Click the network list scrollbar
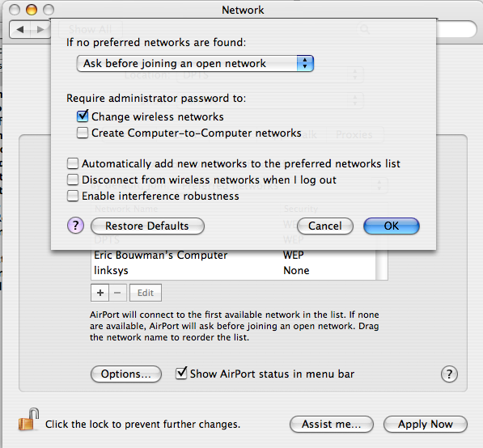The image size is (483, 448). click(382, 264)
